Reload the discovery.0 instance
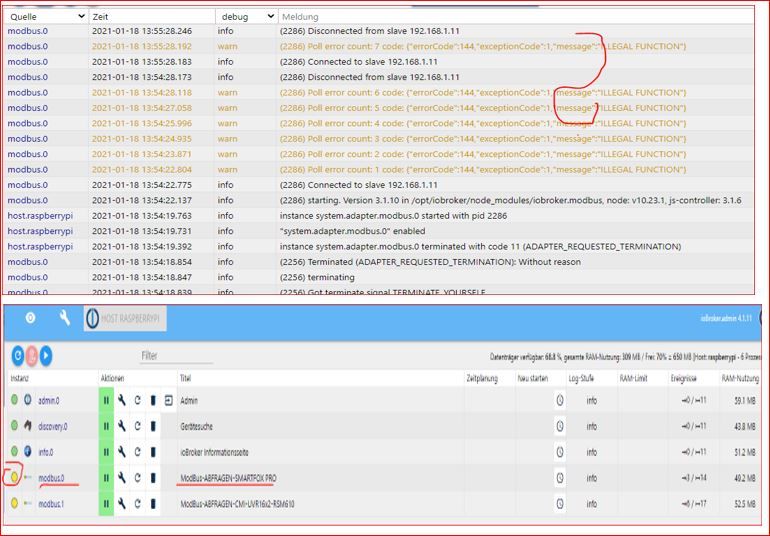 pos(138,426)
